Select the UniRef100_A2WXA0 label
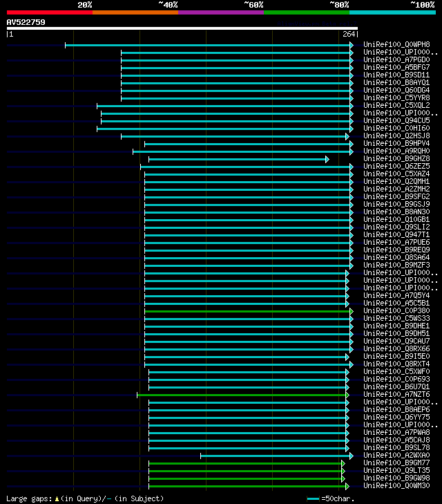The height and width of the screenshot is (504, 442). point(396,455)
